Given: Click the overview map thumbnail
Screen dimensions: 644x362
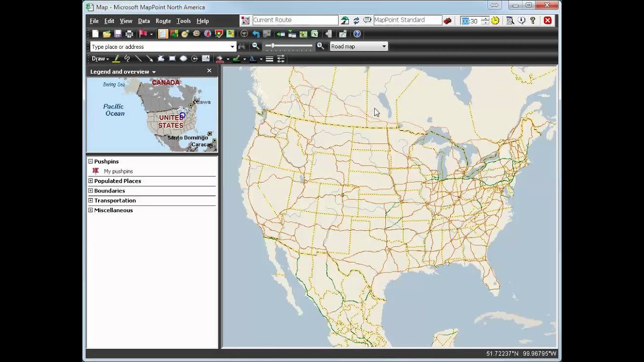Looking at the screenshot, I should pyautogui.click(x=152, y=115).
